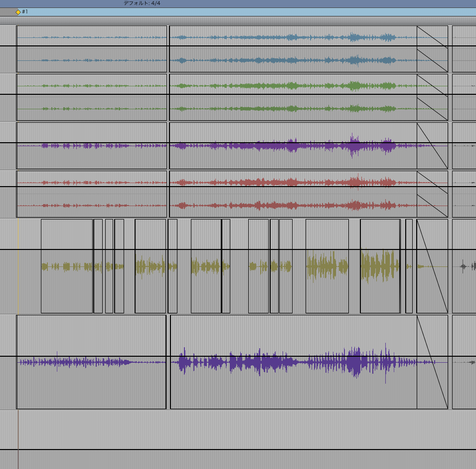The height and width of the screenshot is (469, 476).
Task: Select the widest olive clip with loud waveform
Action: click(x=327, y=266)
